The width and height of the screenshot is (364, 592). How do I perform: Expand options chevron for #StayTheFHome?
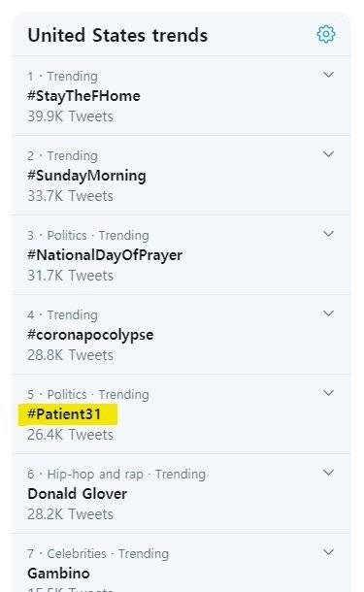[x=328, y=75]
